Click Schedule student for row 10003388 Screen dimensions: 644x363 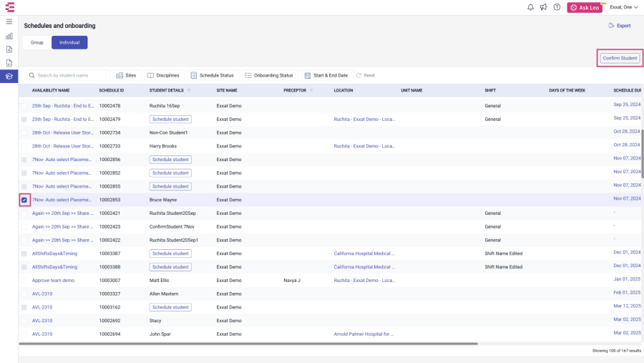point(170,267)
